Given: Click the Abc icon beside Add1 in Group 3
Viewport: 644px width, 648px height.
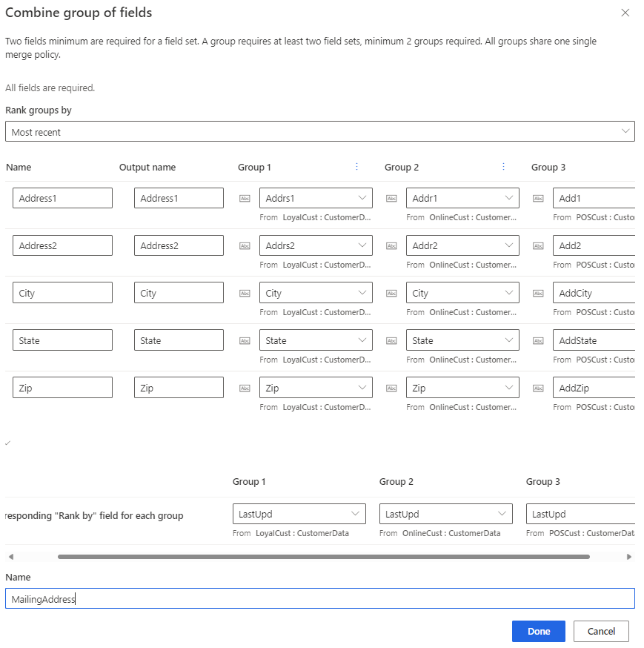Looking at the screenshot, I should pyautogui.click(x=538, y=198).
